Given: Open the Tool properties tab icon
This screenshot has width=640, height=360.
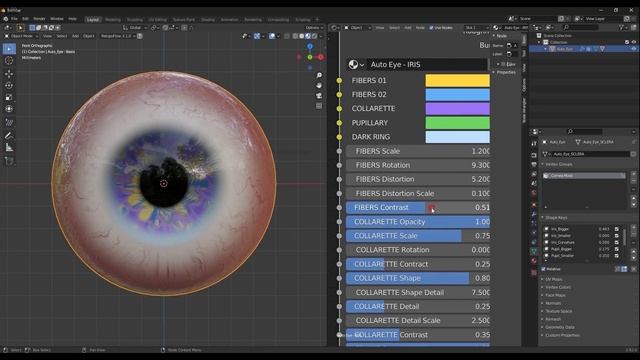Looking at the screenshot, I should coord(534,143).
